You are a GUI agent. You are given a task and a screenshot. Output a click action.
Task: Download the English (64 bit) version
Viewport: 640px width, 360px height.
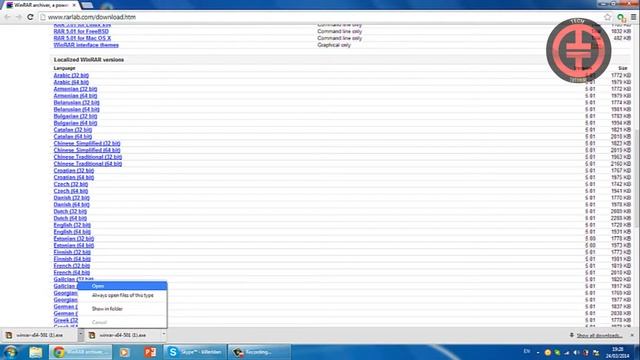pyautogui.click(x=72, y=232)
